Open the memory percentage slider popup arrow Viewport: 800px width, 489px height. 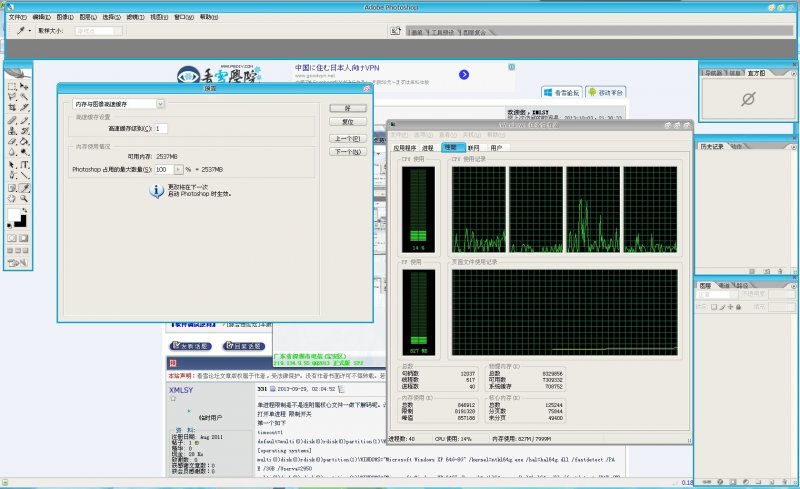coord(178,169)
